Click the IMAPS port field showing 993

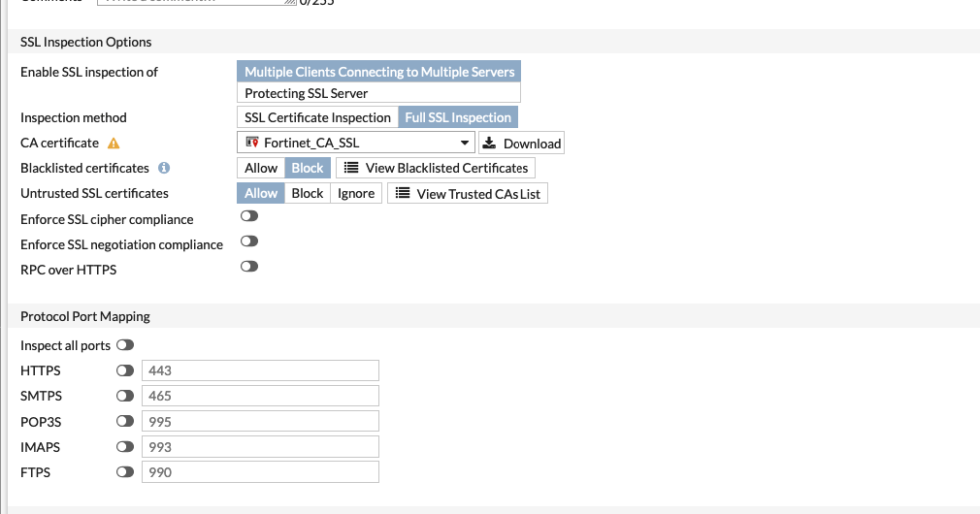coord(260,446)
